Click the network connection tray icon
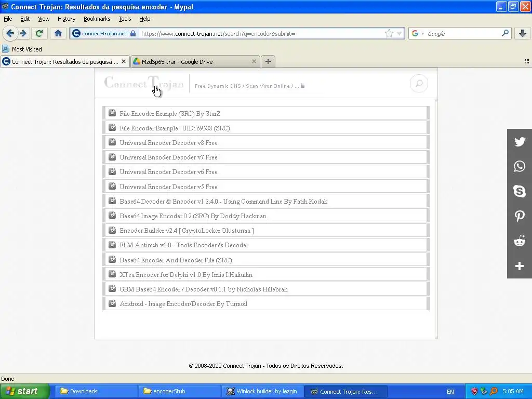Image resolution: width=532 pixels, height=399 pixels. coord(484,391)
